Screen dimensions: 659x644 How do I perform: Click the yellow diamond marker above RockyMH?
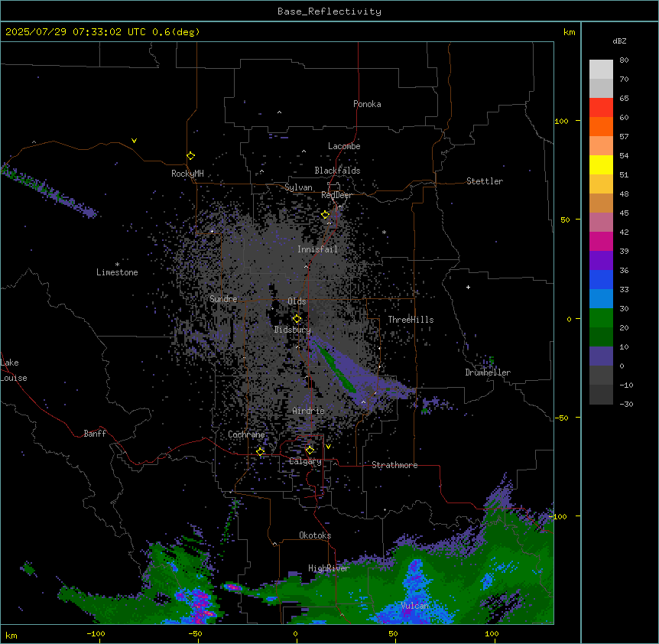pyautogui.click(x=191, y=156)
